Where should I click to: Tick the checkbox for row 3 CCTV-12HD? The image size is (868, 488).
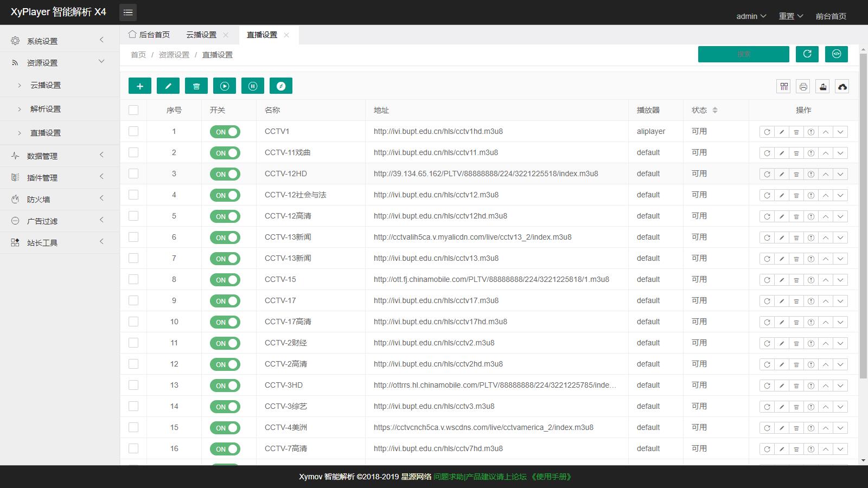coord(133,174)
